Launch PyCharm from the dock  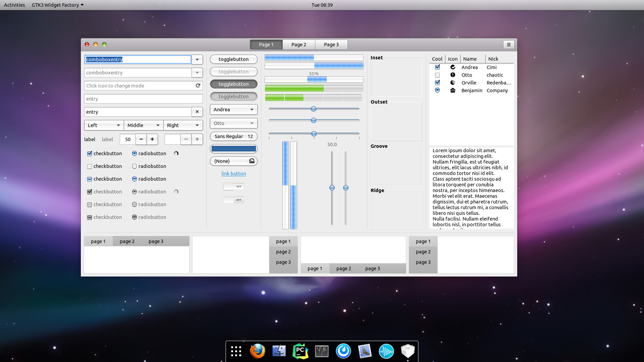pos(300,351)
